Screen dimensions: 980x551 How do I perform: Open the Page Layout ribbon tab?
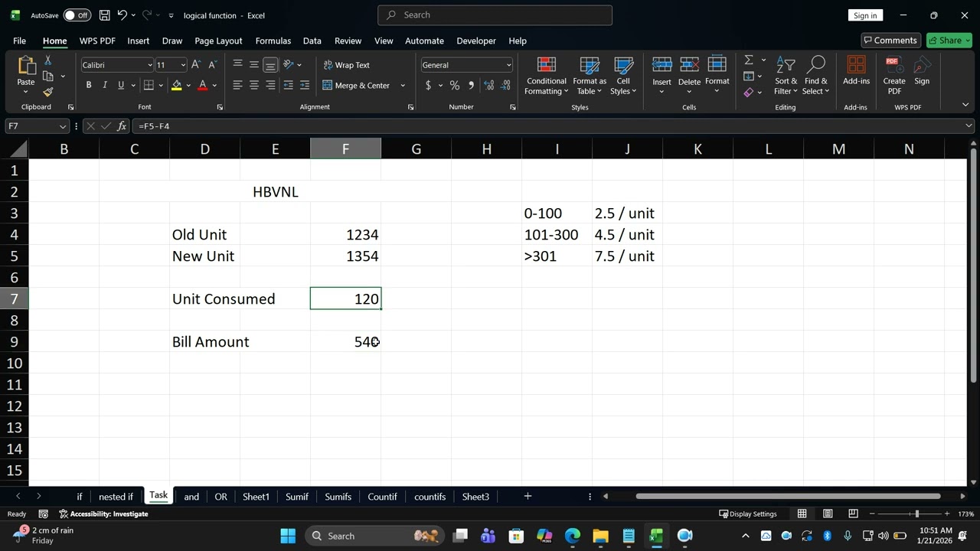(x=218, y=41)
